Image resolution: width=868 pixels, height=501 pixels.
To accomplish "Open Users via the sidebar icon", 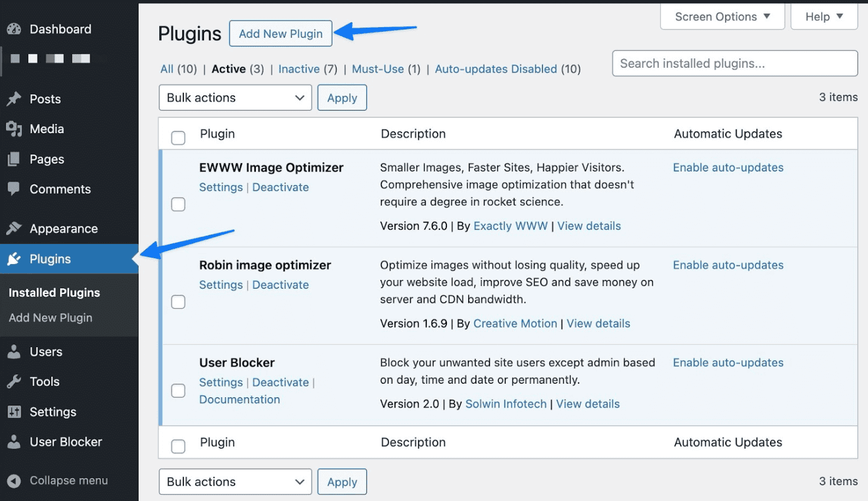I will click(15, 352).
